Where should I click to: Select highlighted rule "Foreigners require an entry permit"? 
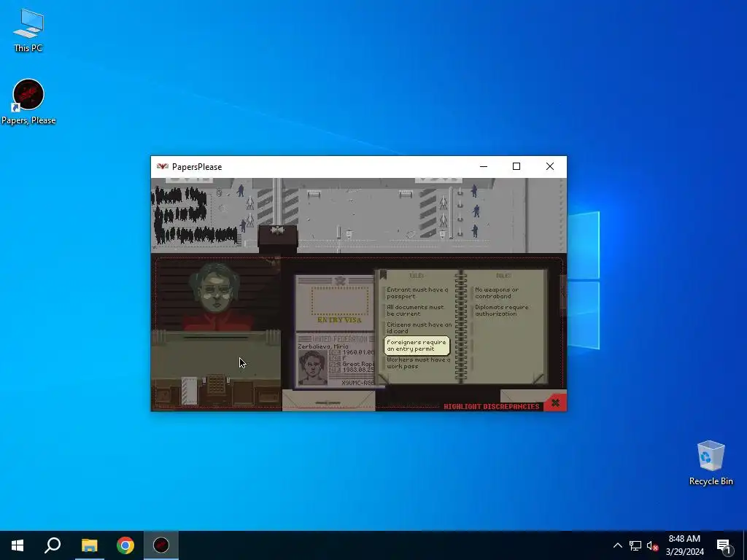point(417,346)
